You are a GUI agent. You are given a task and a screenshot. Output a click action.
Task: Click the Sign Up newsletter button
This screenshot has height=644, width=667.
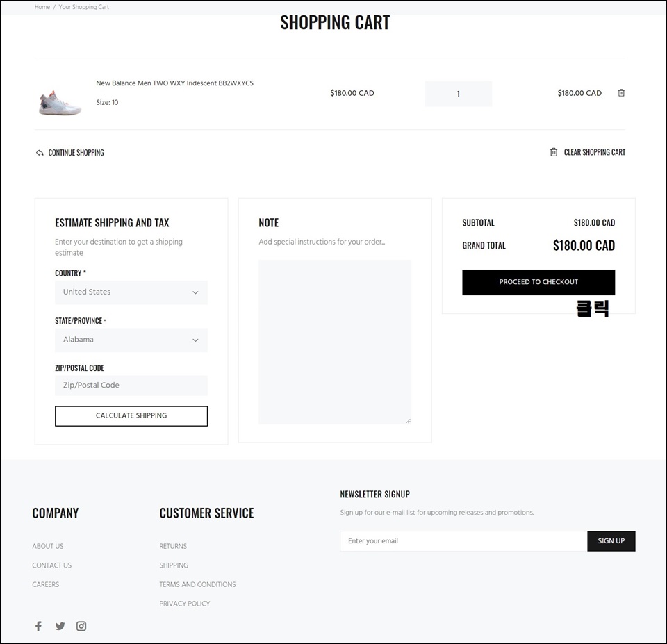click(x=611, y=541)
